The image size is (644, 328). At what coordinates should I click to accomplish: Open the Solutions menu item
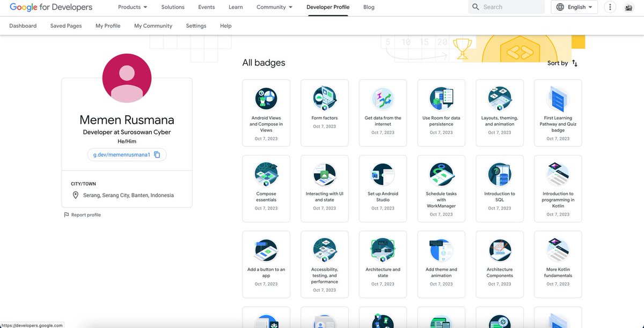coord(173,7)
